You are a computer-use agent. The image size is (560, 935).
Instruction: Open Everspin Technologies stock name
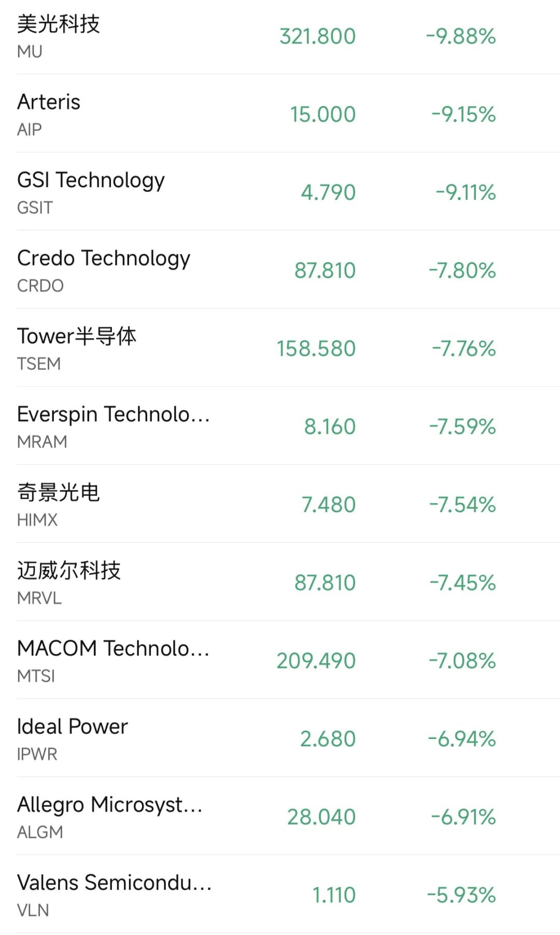click(113, 414)
